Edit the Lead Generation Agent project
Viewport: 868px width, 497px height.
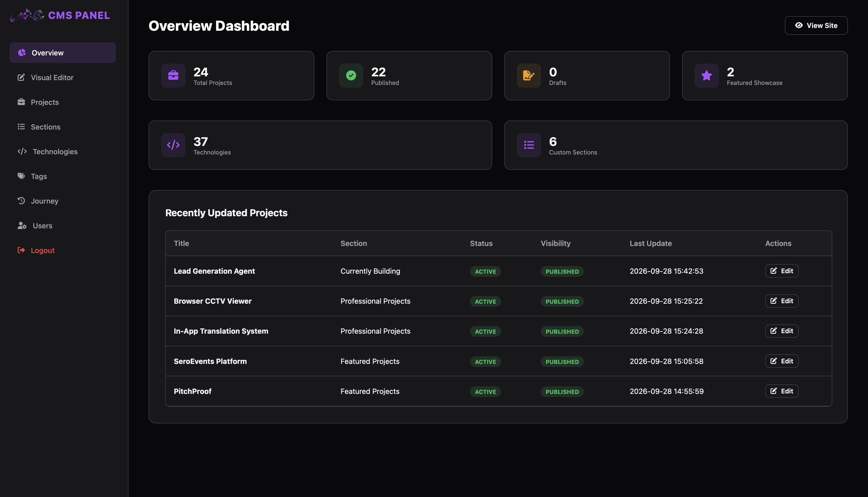[782, 271]
